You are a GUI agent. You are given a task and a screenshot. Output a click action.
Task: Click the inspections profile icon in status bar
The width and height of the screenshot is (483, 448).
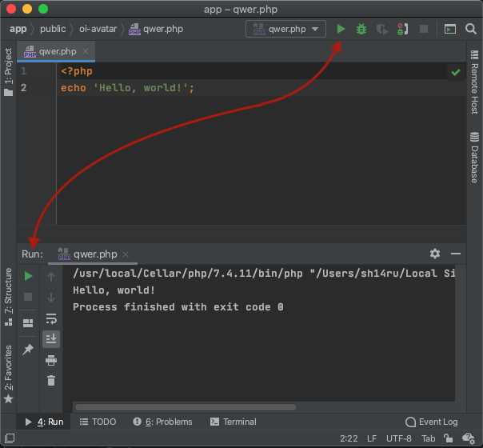coord(469,438)
